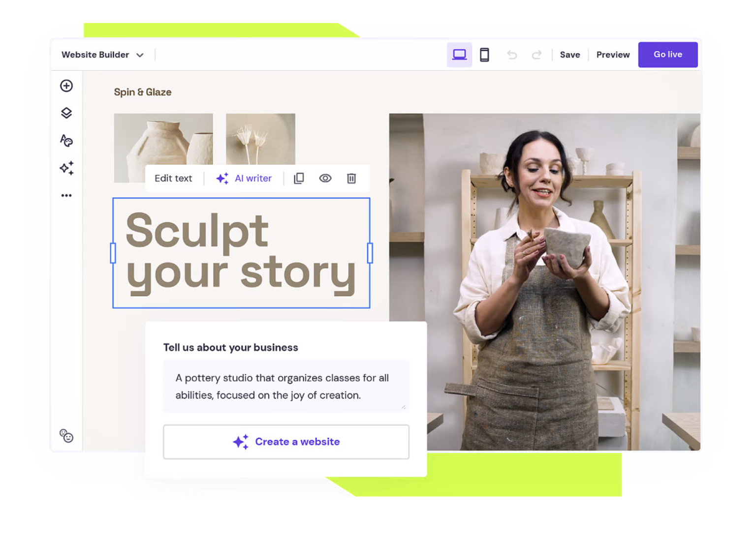
Task: Open the More options ellipsis menu
Action: tap(66, 195)
